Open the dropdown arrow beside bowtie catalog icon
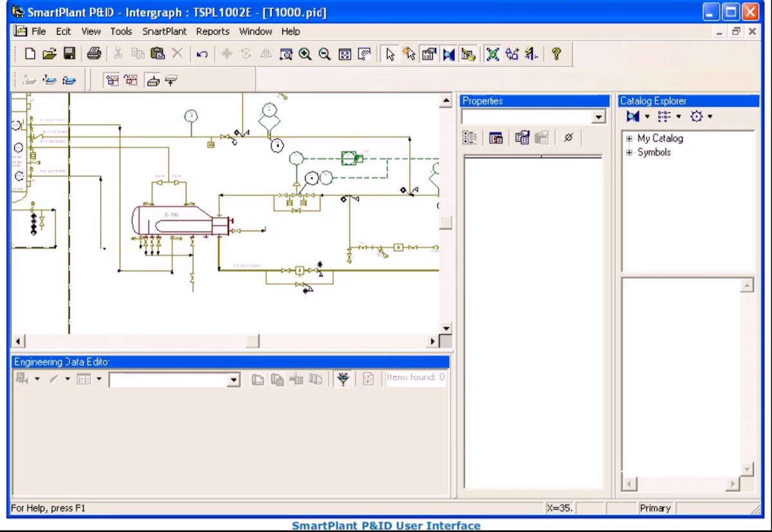 point(647,116)
